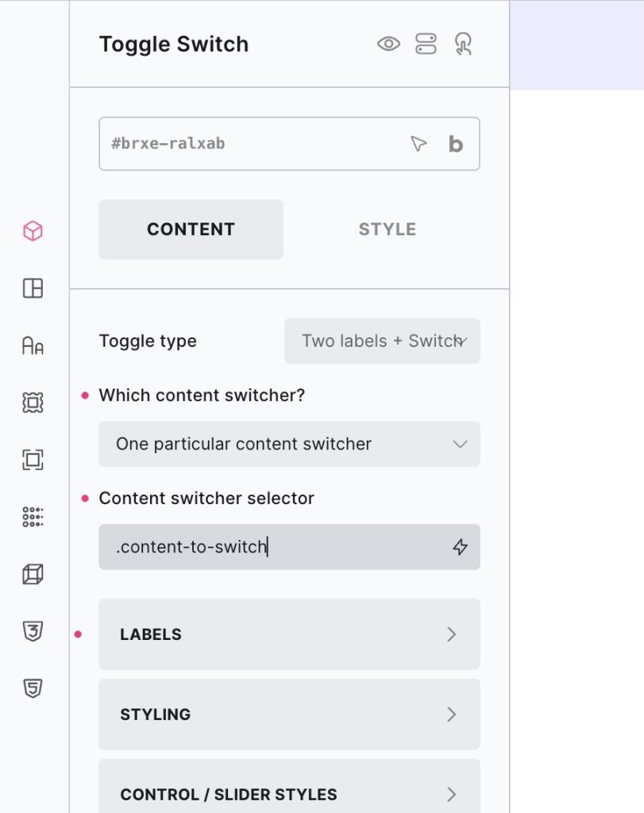The width and height of the screenshot is (644, 813).
Task: Click the frame/border sidebar icon
Action: click(x=32, y=403)
